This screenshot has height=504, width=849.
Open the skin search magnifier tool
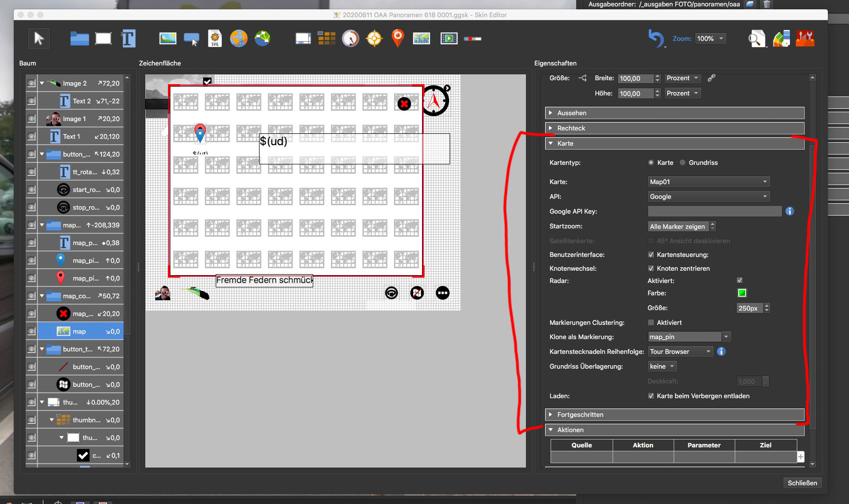pyautogui.click(x=757, y=38)
